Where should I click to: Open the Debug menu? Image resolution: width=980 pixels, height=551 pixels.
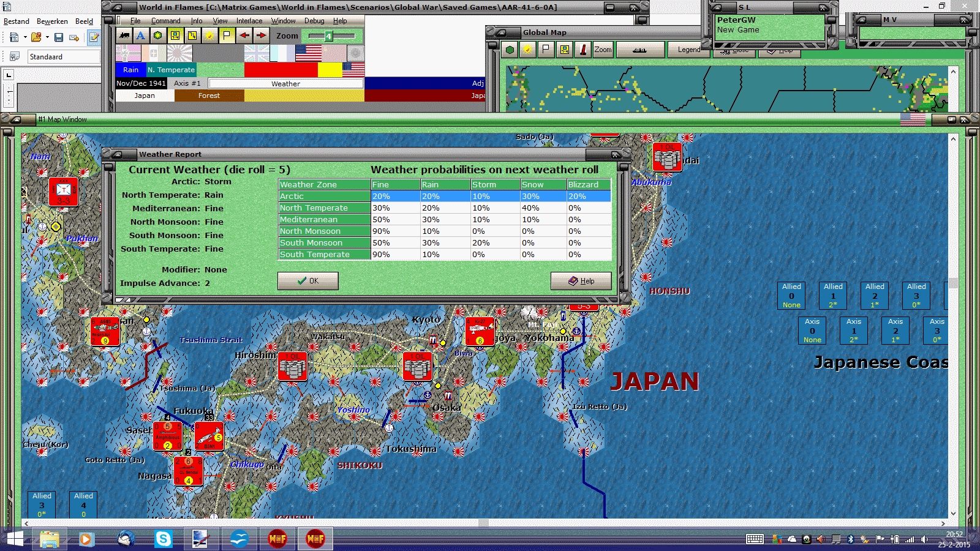pos(314,21)
